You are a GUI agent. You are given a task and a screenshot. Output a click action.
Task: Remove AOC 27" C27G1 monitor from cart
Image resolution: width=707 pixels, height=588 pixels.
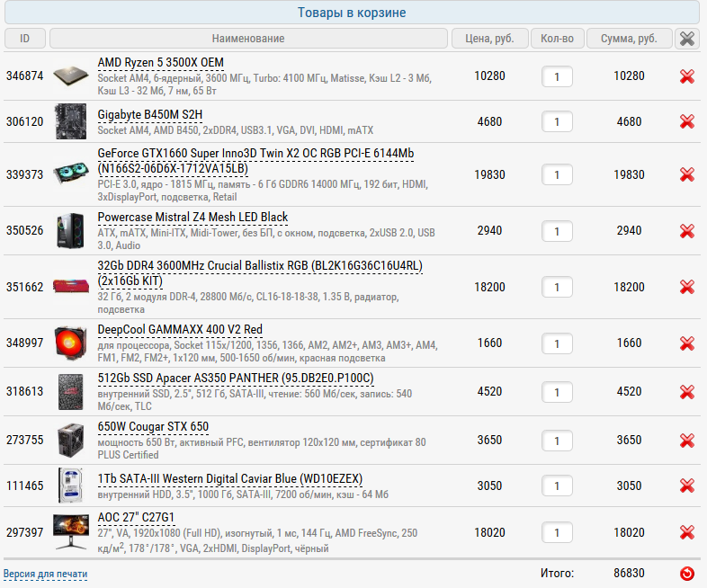pyautogui.click(x=686, y=532)
